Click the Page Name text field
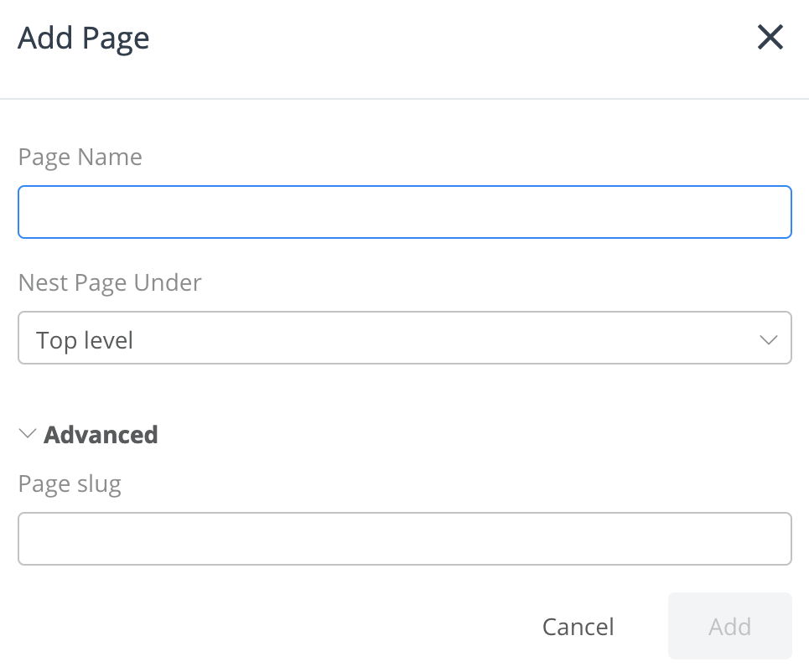This screenshot has height=672, width=809. coord(404,212)
